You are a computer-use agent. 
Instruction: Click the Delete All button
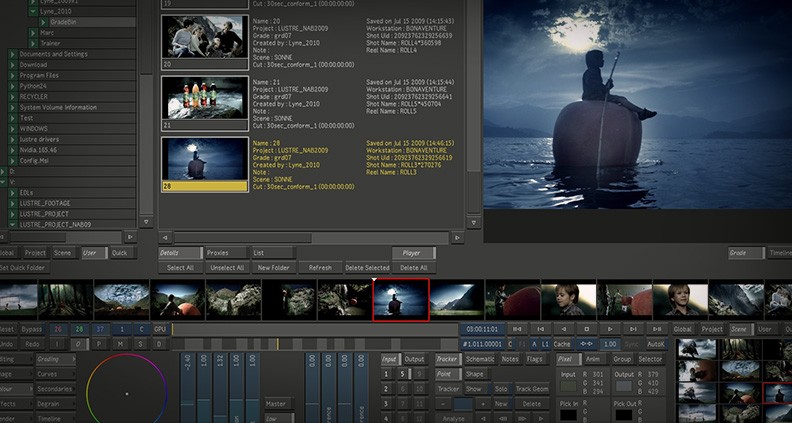(x=413, y=268)
